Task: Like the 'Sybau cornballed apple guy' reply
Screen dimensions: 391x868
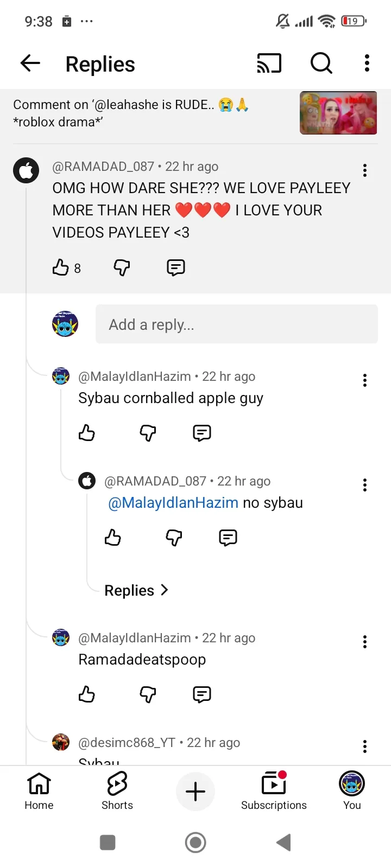Action: pos(87,433)
